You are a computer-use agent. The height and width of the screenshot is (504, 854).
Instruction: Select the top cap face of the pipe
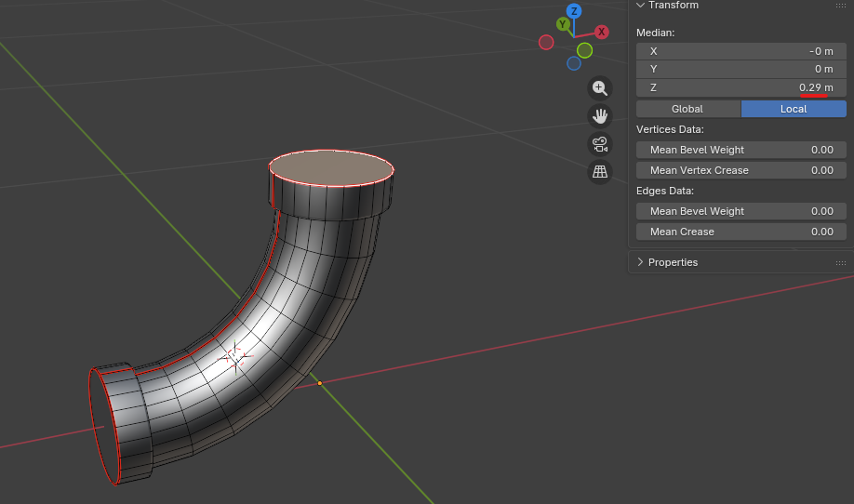coord(331,167)
